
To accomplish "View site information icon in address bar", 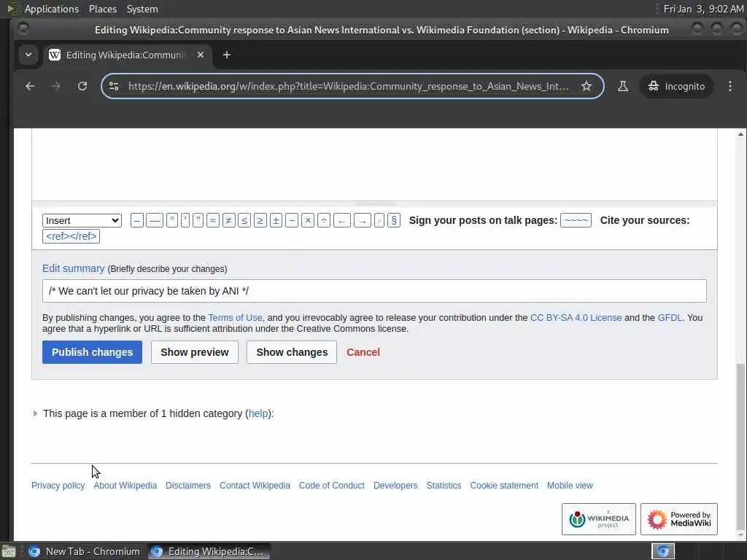I will click(x=114, y=86).
